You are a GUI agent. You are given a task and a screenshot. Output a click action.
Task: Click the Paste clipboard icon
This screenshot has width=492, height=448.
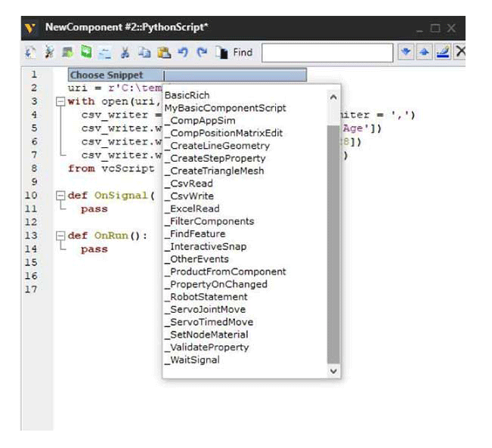pyautogui.click(x=163, y=52)
